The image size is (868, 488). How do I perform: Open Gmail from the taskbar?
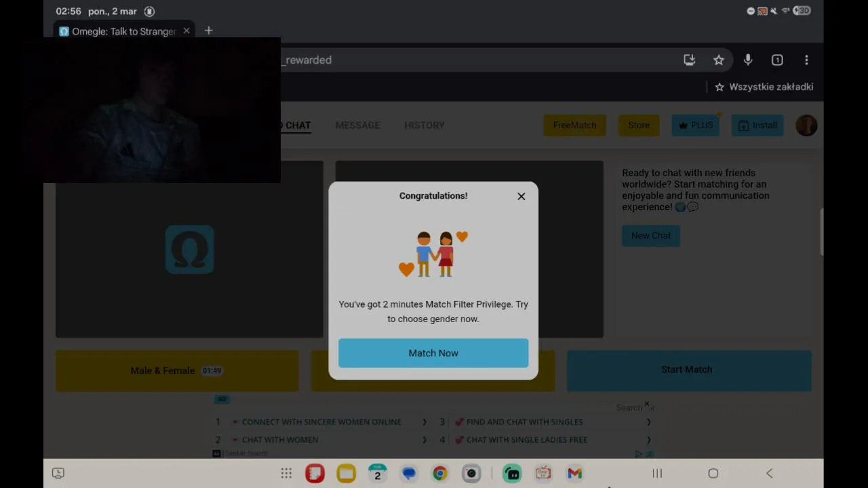click(574, 474)
